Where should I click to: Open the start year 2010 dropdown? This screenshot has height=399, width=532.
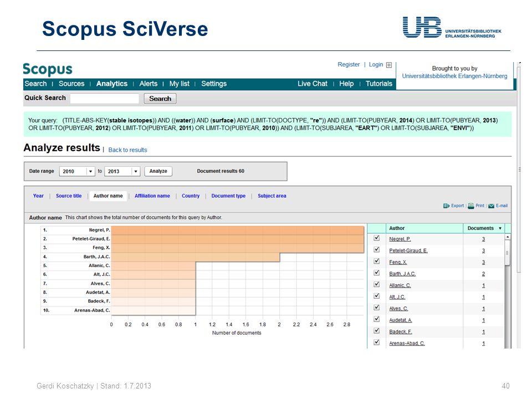click(90, 171)
